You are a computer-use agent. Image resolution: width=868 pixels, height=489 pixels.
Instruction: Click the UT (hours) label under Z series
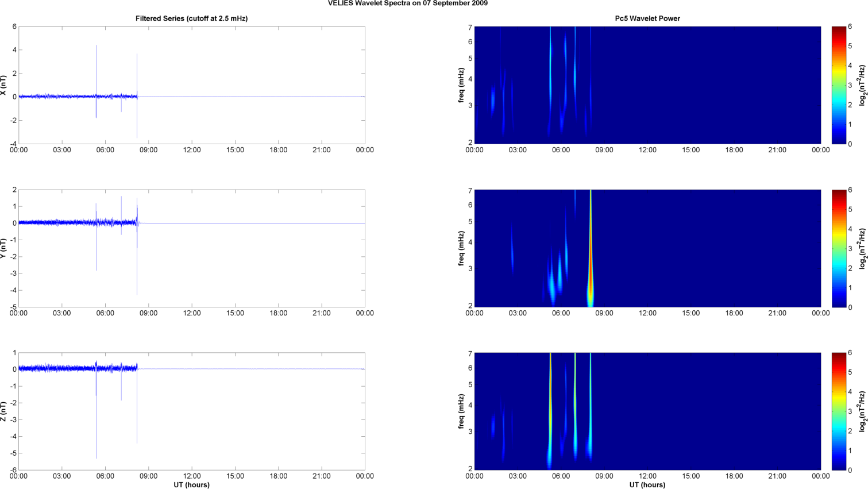point(192,485)
